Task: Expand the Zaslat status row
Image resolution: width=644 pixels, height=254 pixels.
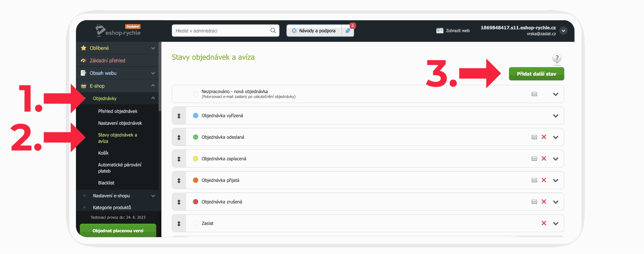Action: pyautogui.click(x=556, y=224)
